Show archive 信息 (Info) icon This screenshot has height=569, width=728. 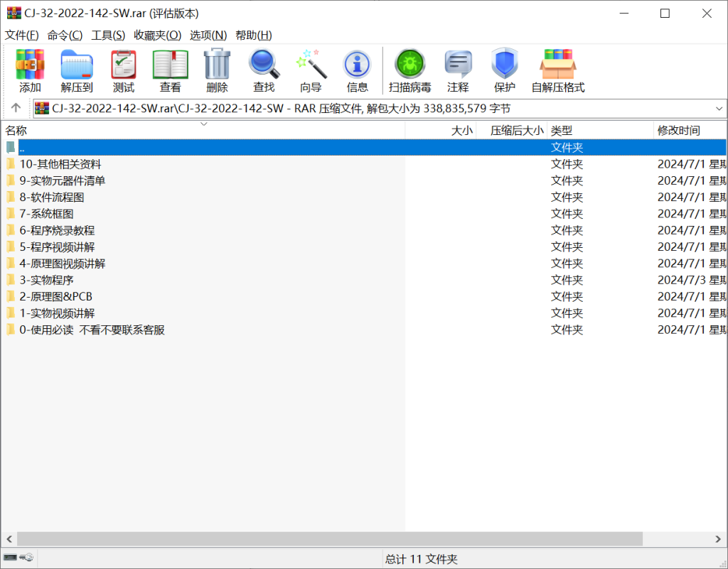coord(357,71)
